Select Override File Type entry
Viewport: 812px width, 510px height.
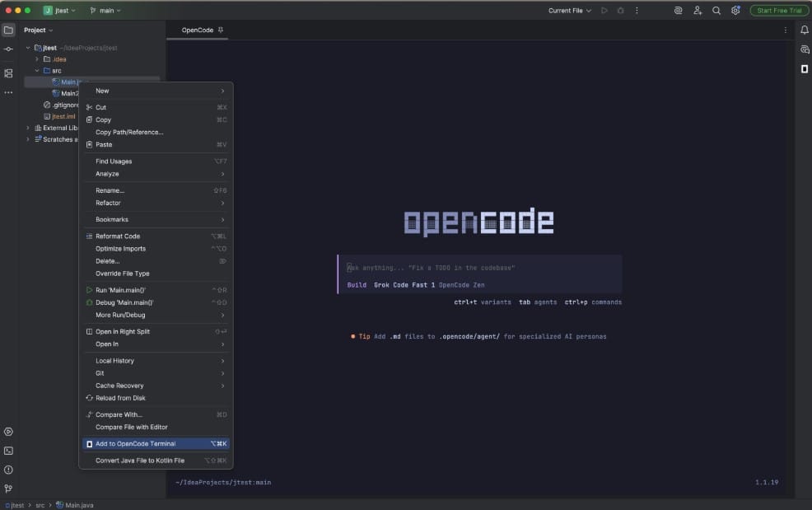(156, 274)
